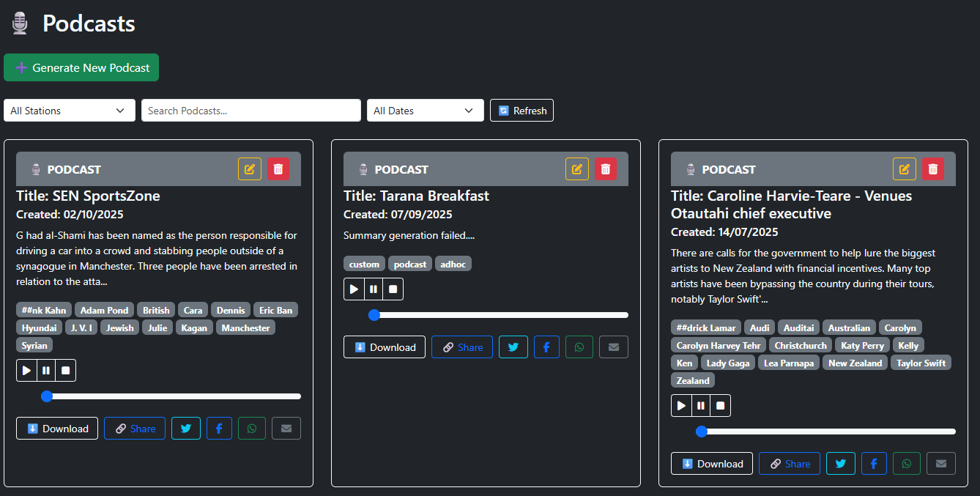Image resolution: width=980 pixels, height=496 pixels.
Task: Click Share link on Caroline Harvie-Teare podcast
Action: (x=789, y=464)
